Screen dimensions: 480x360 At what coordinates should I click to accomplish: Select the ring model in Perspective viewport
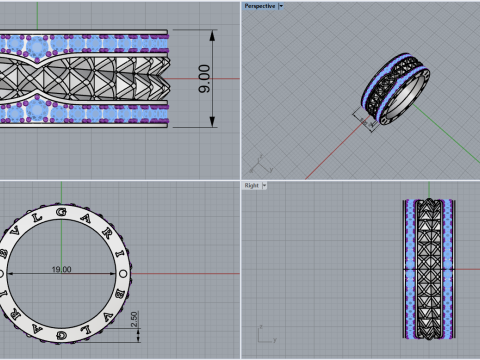396,89
